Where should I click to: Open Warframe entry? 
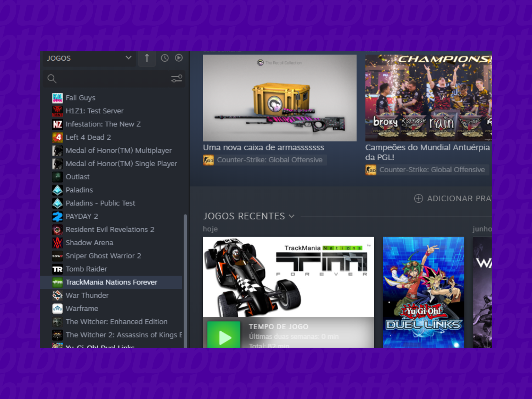(111, 309)
